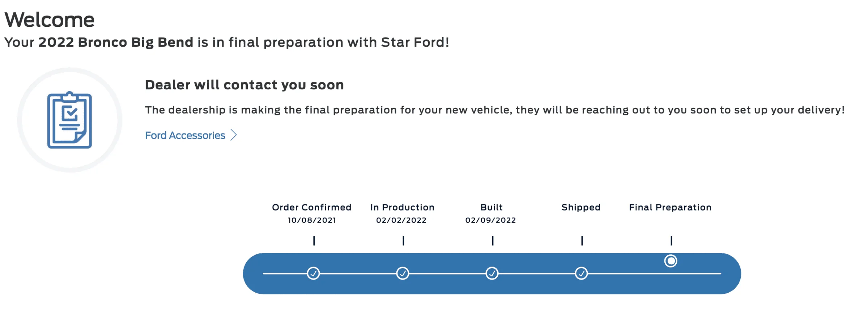This screenshot has width=868, height=319.
Task: Click the In Production stage label
Action: coord(402,207)
